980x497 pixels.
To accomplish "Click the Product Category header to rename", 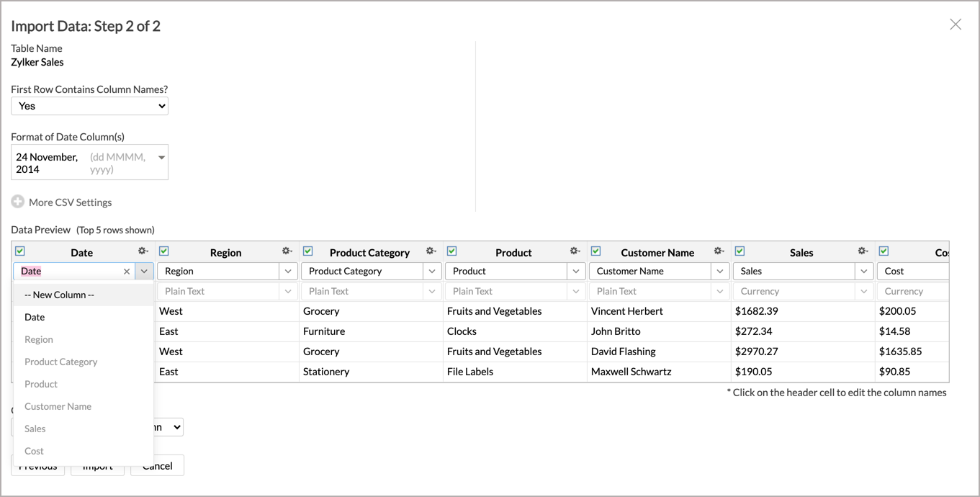I will [x=369, y=253].
